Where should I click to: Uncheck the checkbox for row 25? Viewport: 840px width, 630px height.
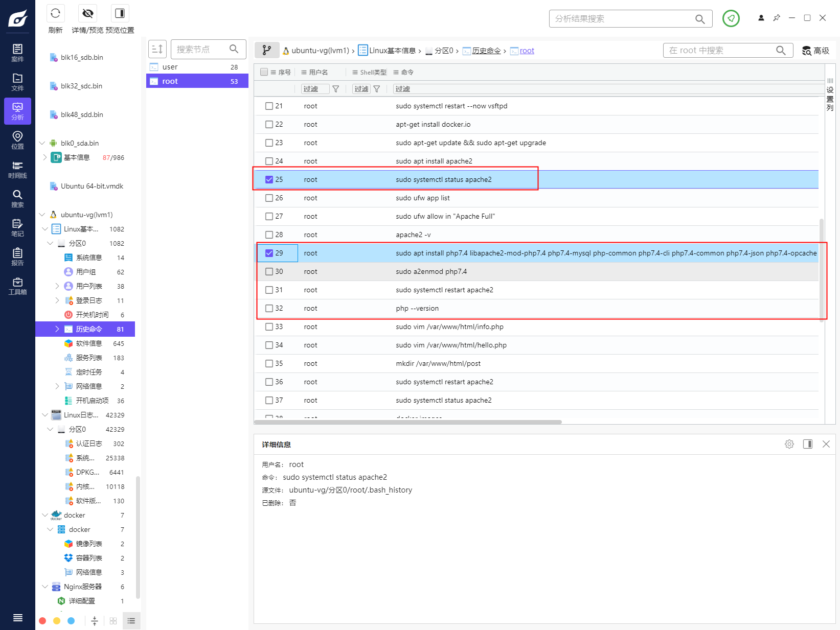(x=269, y=180)
